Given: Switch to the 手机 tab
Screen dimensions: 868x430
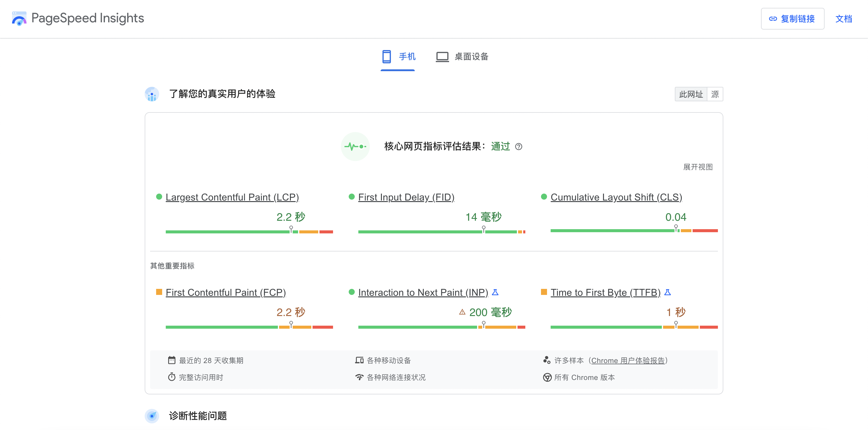Looking at the screenshot, I should (x=398, y=56).
